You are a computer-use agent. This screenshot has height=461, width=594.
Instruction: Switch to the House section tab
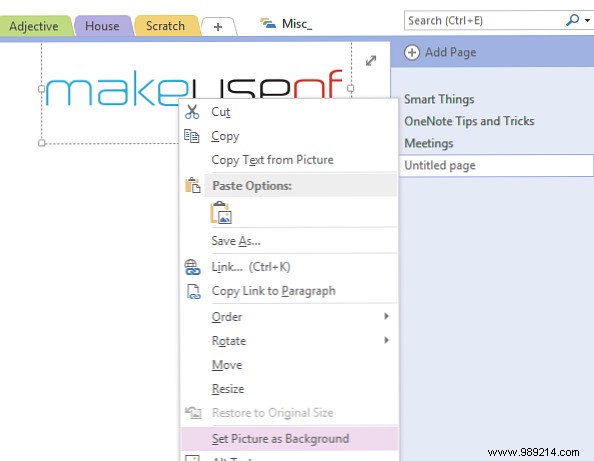[102, 26]
